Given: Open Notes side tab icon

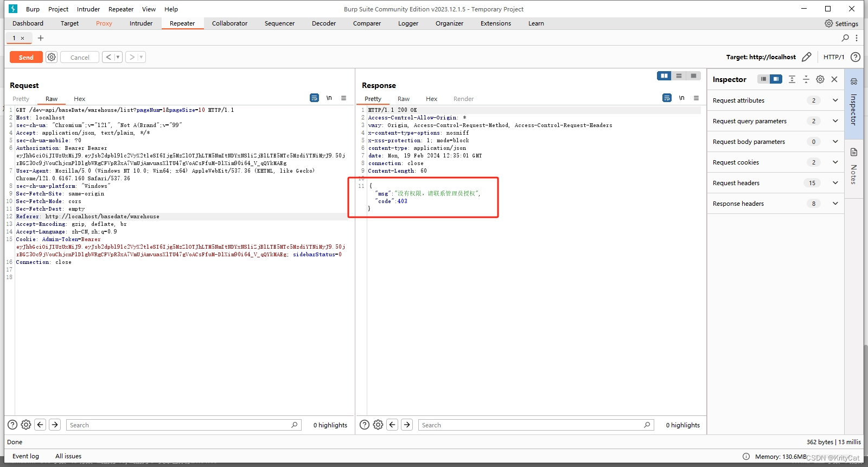Looking at the screenshot, I should [x=854, y=152].
